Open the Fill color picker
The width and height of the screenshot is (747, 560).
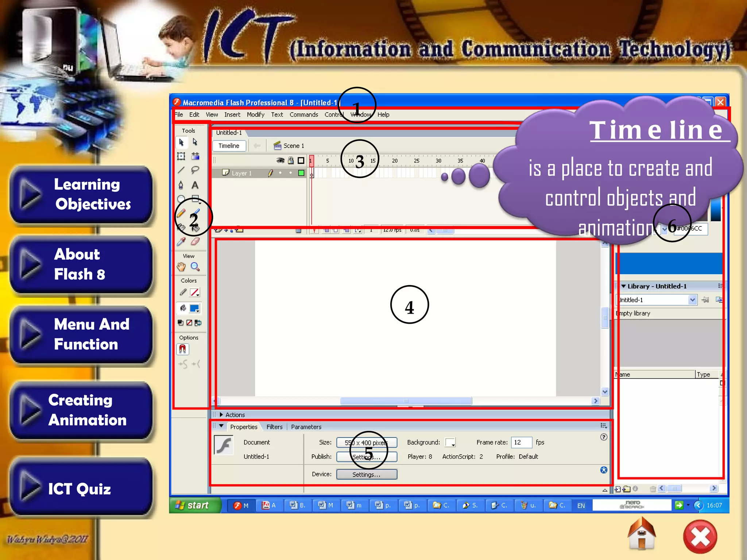click(195, 308)
